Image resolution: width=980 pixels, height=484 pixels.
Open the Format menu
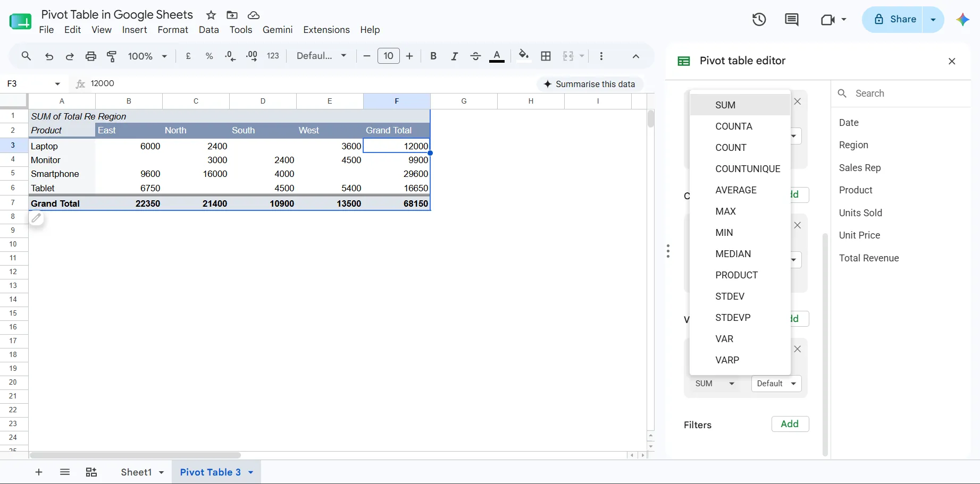point(173,30)
